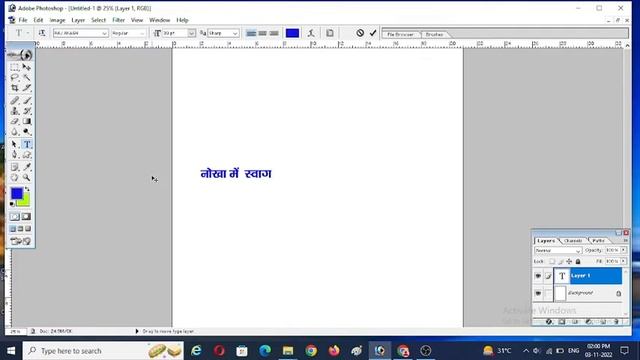Open the layer Opacity slider arrow
Viewport: 640px width, 360px height.
623,250
